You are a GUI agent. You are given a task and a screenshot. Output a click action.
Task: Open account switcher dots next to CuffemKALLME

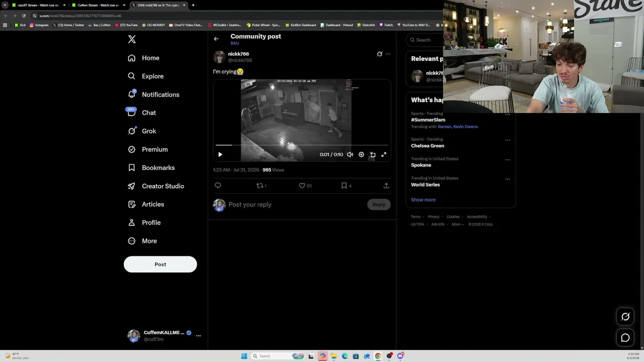click(198, 335)
